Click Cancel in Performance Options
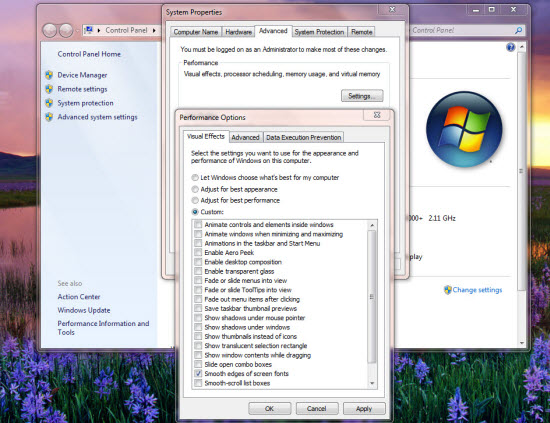This screenshot has height=423, width=550. point(317,409)
